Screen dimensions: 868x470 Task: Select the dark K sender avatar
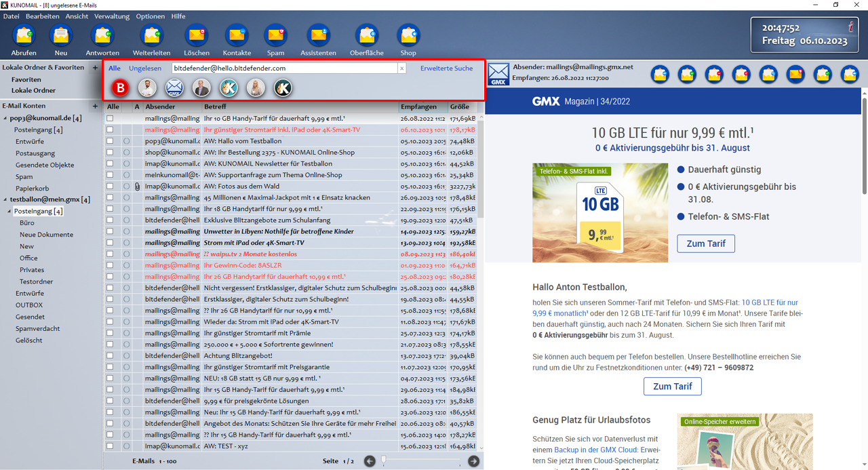point(283,87)
